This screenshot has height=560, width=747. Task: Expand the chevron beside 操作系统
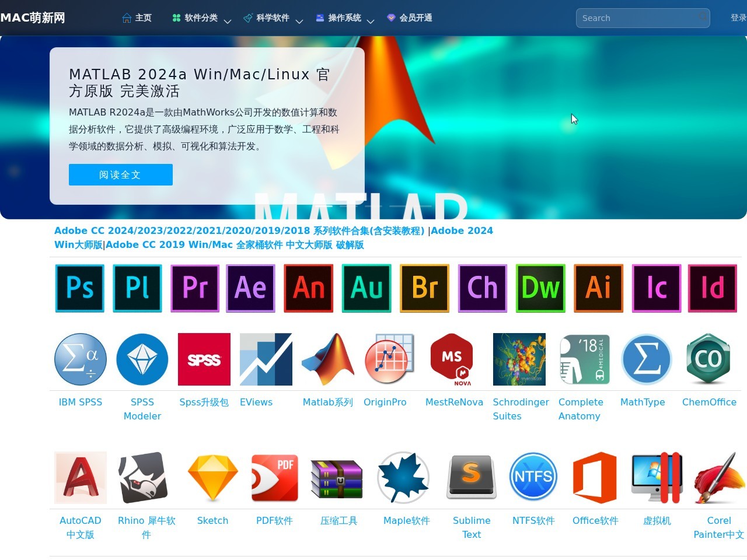point(371,21)
